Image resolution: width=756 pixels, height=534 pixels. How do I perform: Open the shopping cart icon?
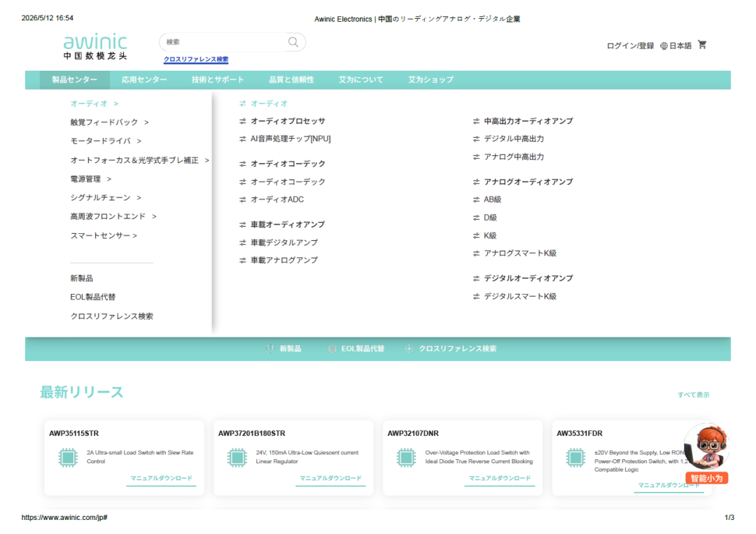coord(702,45)
